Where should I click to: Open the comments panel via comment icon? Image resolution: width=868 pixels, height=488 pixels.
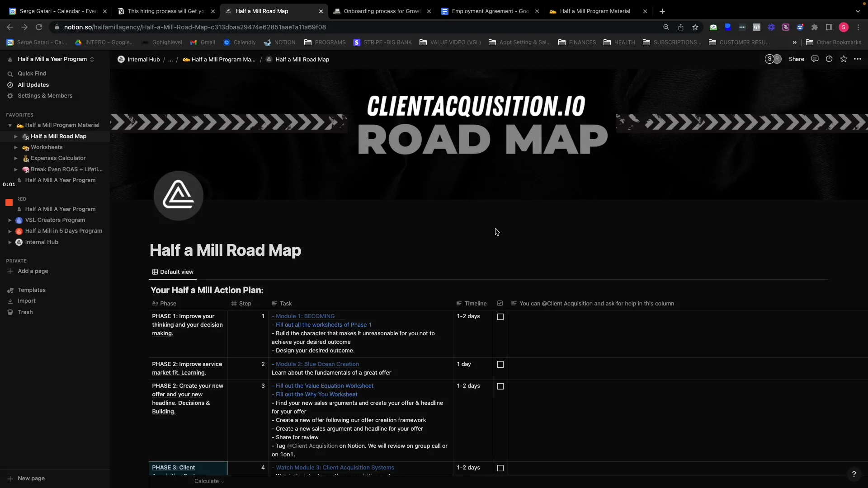815,59
